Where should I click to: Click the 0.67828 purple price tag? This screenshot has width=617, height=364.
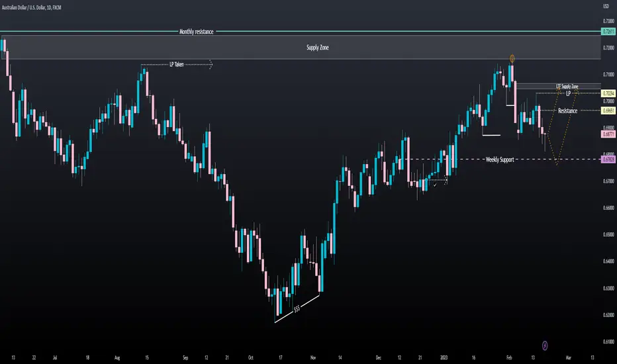pyautogui.click(x=608, y=159)
